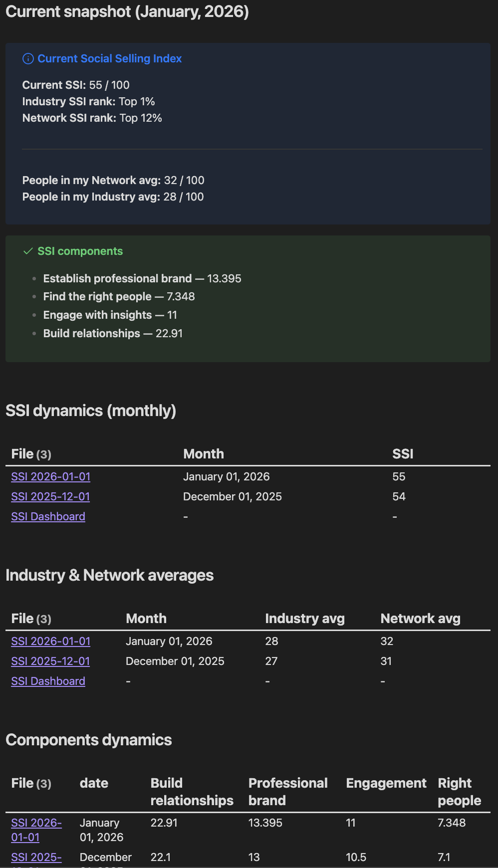Screen dimensions: 498x868
Task: Click the Professional brand column header
Action: point(288,792)
